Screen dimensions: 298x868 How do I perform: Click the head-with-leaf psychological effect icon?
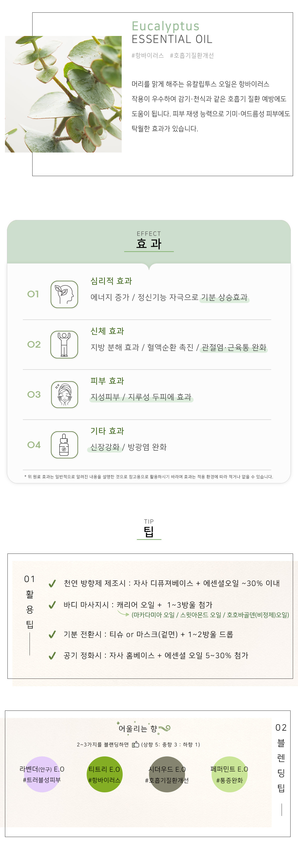point(64,294)
